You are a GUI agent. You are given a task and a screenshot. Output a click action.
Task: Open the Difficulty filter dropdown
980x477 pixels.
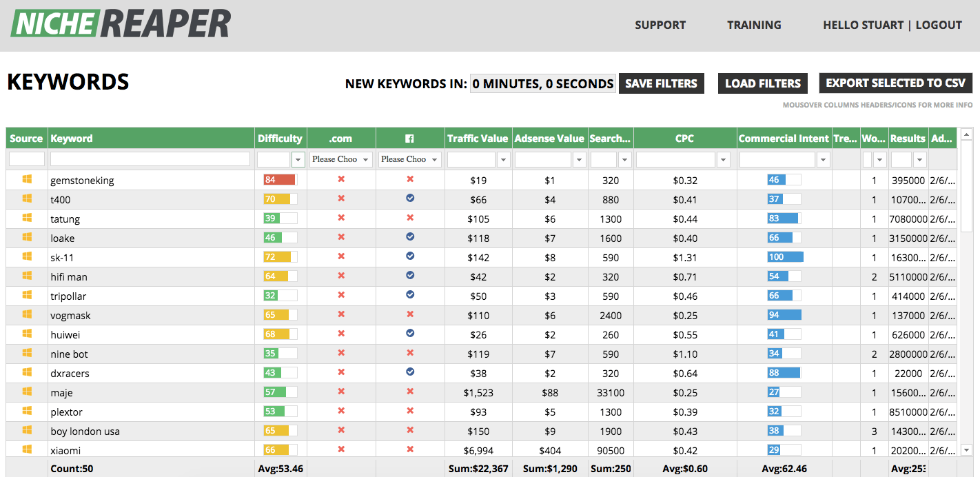coord(298,159)
